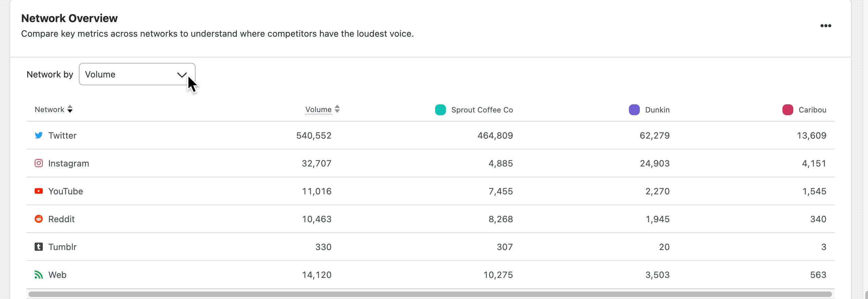
Task: Click the Network Overview heading
Action: pyautogui.click(x=69, y=18)
